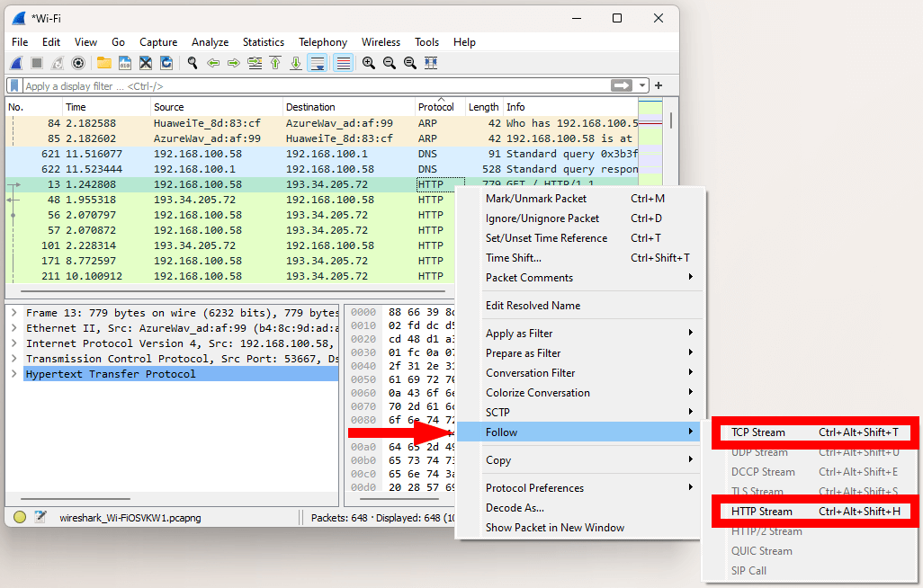Jump to the first packet
Viewport: 923px width, 588px height.
point(275,63)
